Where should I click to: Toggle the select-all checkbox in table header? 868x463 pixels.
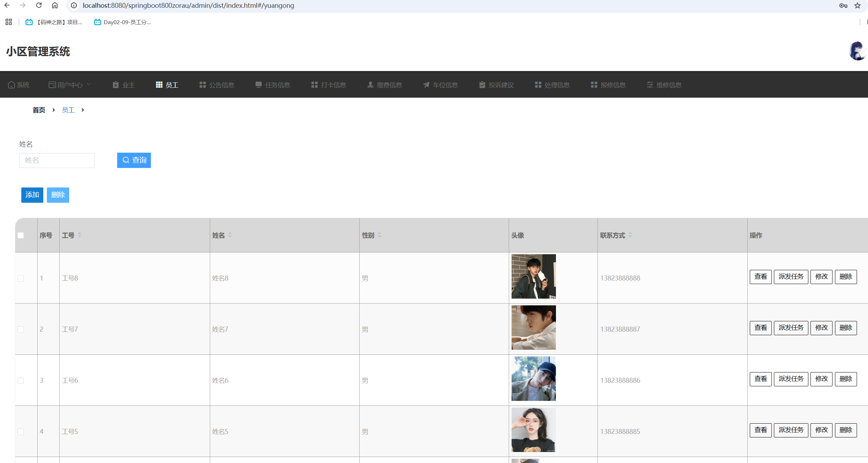pyautogui.click(x=21, y=235)
